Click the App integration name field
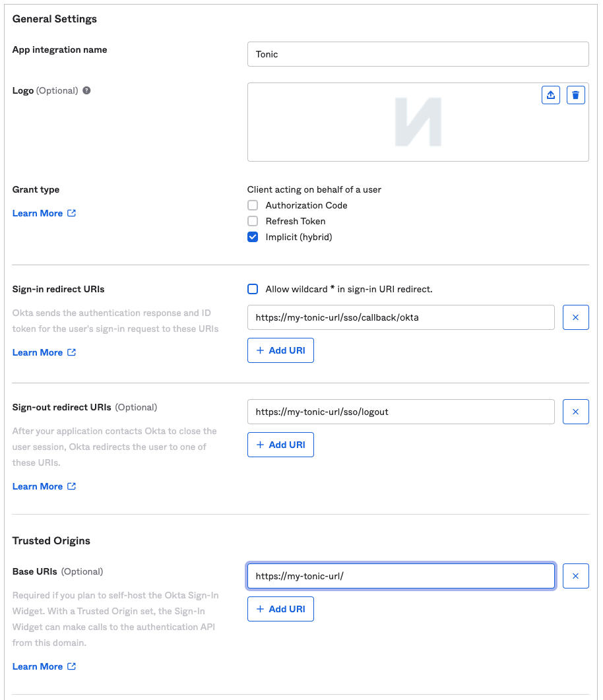The height and width of the screenshot is (700, 603). [x=418, y=54]
